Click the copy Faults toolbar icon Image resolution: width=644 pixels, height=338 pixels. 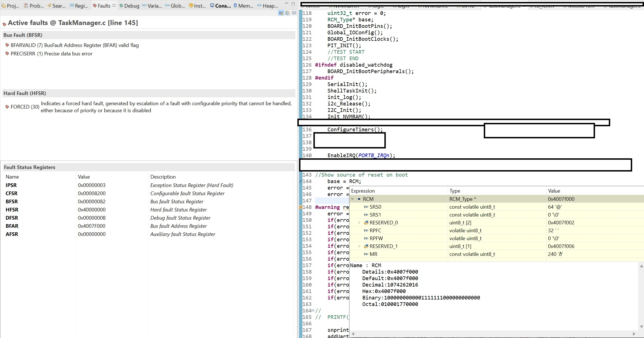pyautogui.click(x=288, y=13)
